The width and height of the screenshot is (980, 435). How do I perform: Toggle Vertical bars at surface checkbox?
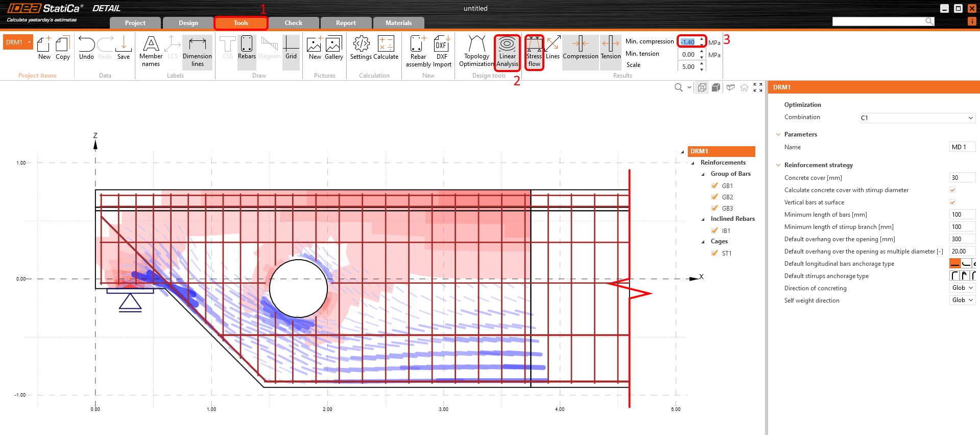[952, 202]
